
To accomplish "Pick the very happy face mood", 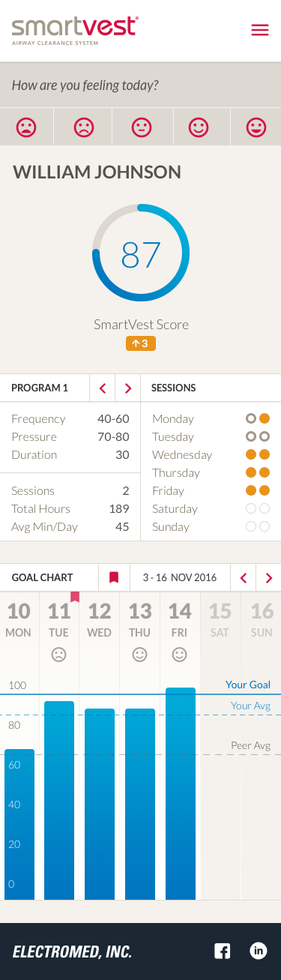I will pos(256,127).
